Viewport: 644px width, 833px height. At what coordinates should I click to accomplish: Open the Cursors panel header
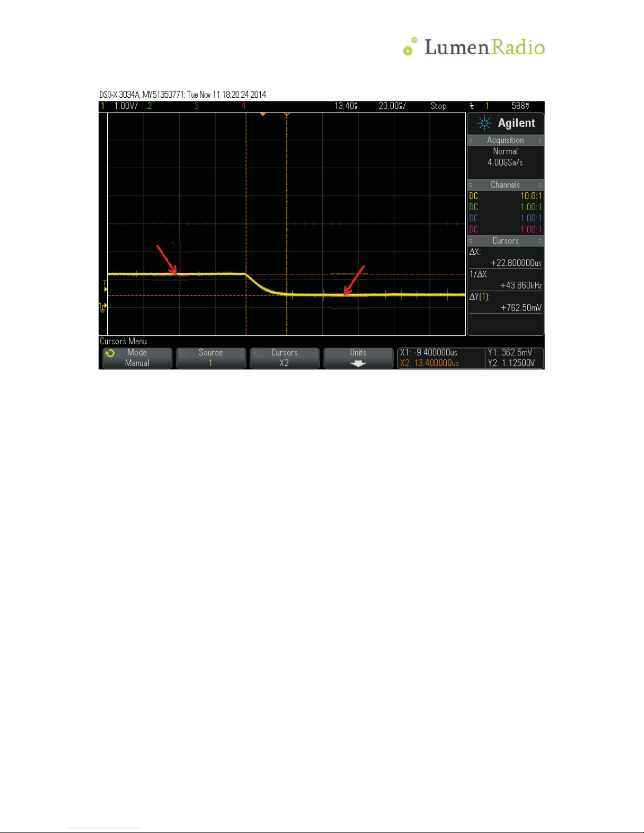(x=505, y=241)
